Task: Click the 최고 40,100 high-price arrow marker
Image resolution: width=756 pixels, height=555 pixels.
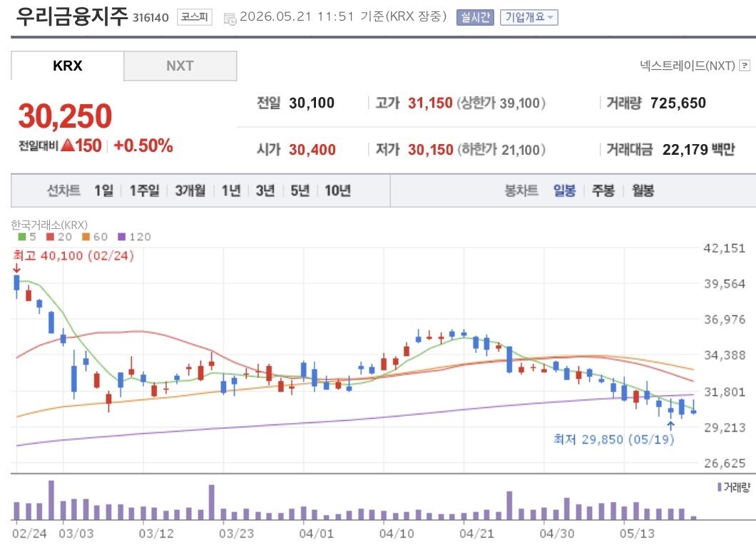Action: pos(17,268)
